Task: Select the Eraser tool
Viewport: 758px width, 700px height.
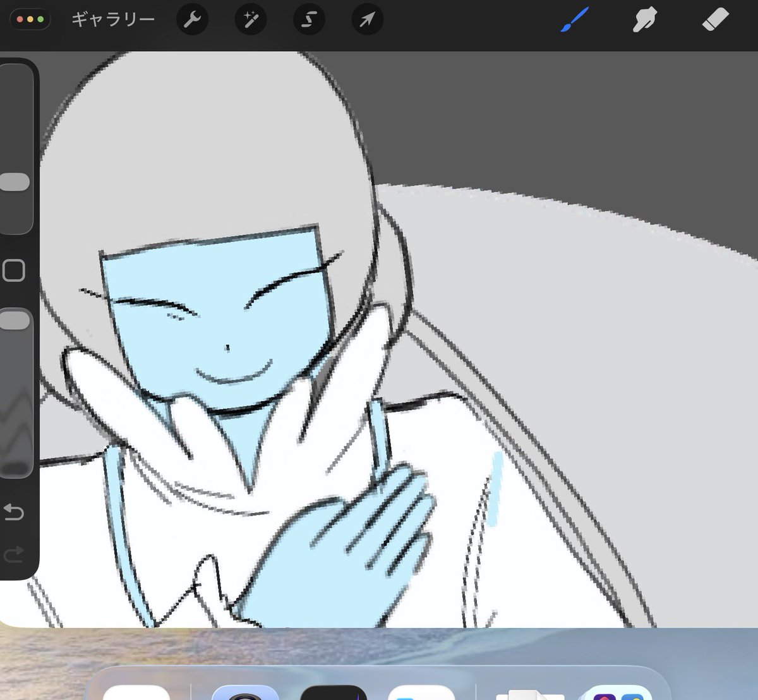Action: tap(716, 20)
